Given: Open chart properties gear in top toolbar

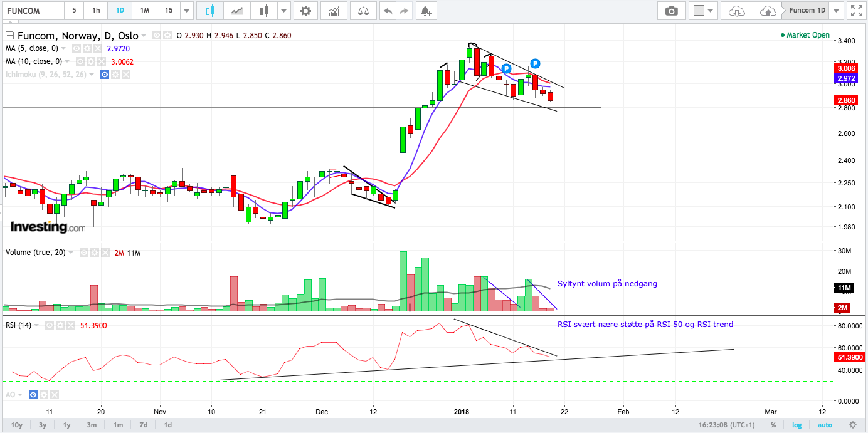Looking at the screenshot, I should click(305, 11).
